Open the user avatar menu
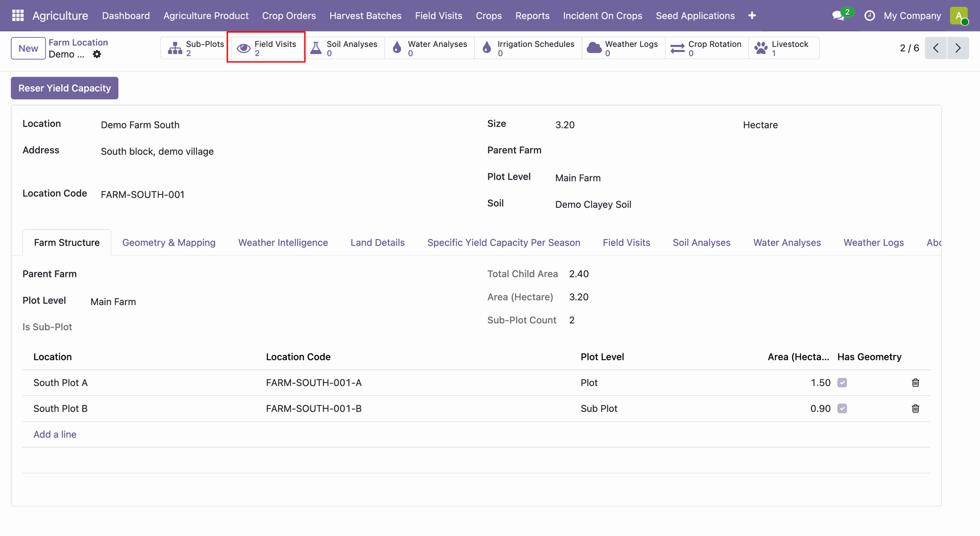This screenshot has height=536, width=980. (x=959, y=16)
